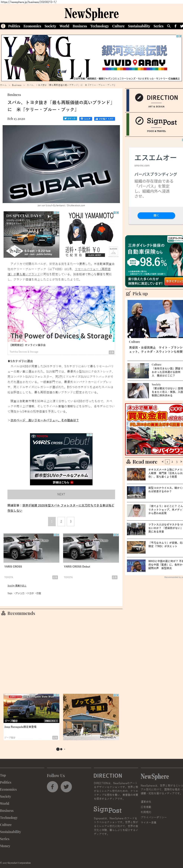Open the Society menu item
This screenshot has height=868, width=183.
(x=50, y=26)
